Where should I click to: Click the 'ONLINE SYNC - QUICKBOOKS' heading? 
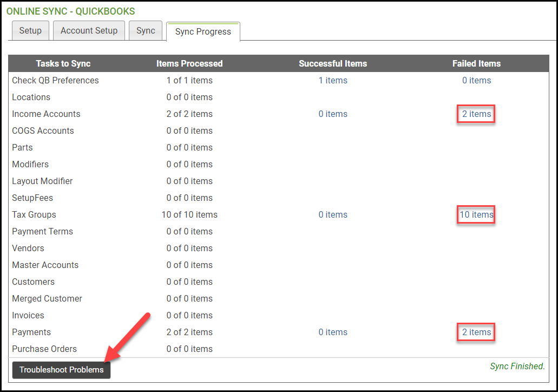[70, 11]
